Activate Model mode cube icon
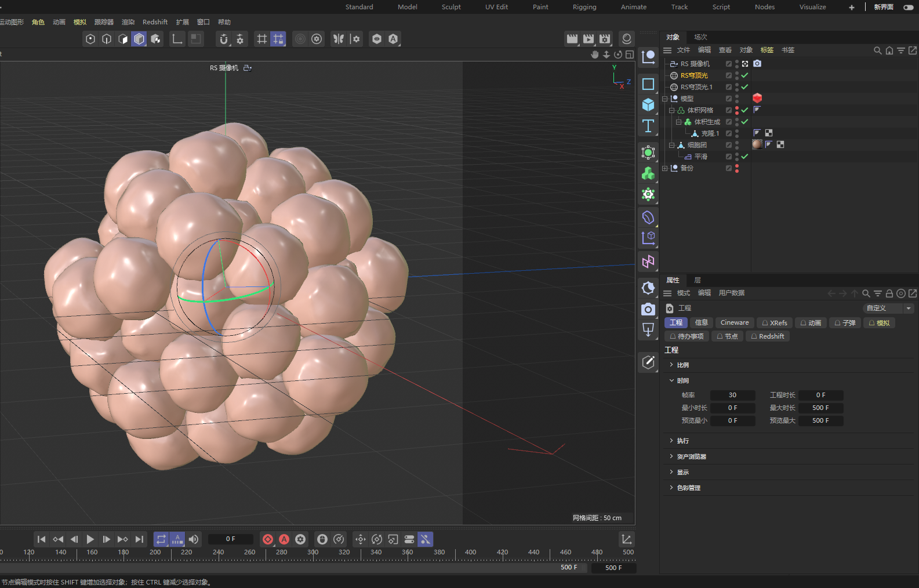 tap(139, 39)
